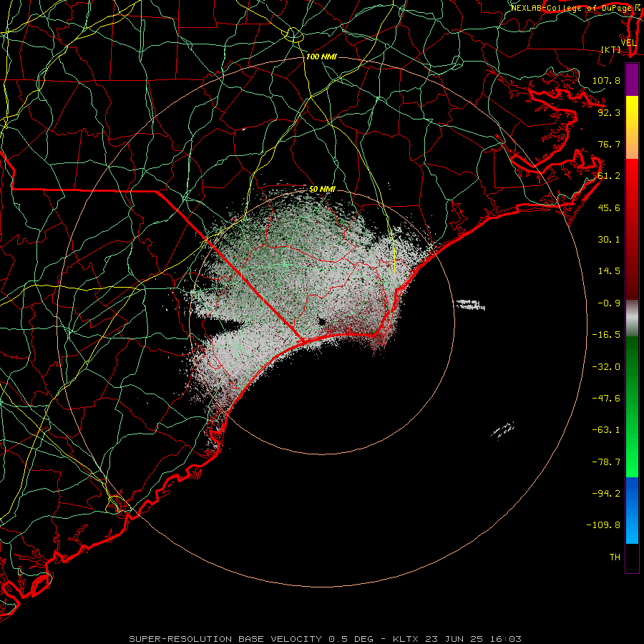The width and height of the screenshot is (644, 644).
Task: Select the -32.0 legend value
Action: (x=606, y=367)
